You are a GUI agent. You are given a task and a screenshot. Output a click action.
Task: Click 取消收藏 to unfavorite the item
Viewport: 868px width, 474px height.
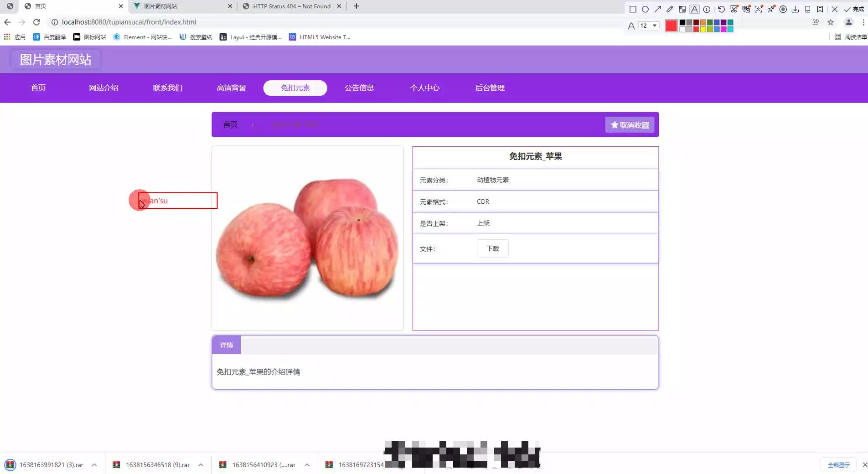click(x=629, y=124)
